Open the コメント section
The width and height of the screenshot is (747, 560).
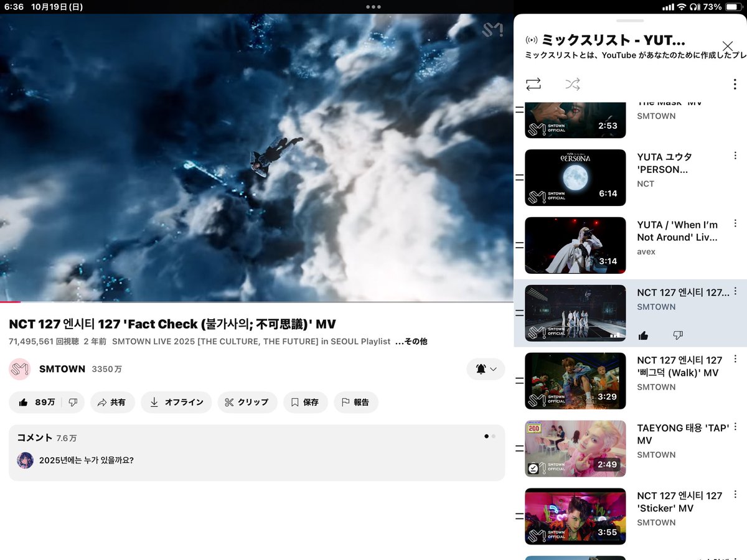coord(256,452)
